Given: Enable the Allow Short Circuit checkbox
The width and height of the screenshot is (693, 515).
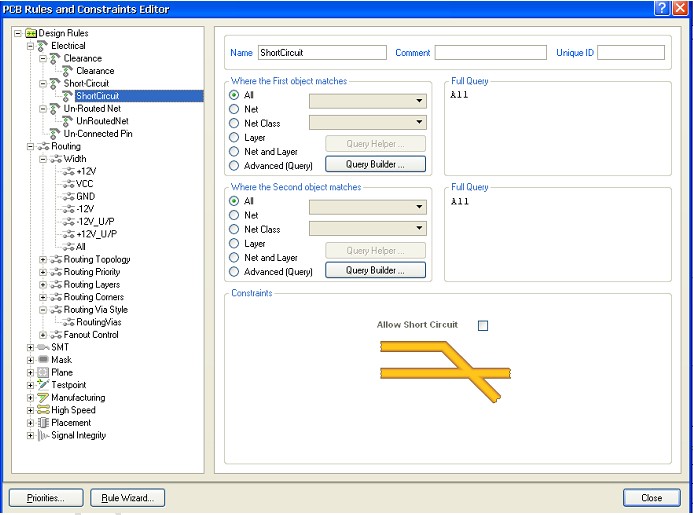Looking at the screenshot, I should pyautogui.click(x=483, y=325).
